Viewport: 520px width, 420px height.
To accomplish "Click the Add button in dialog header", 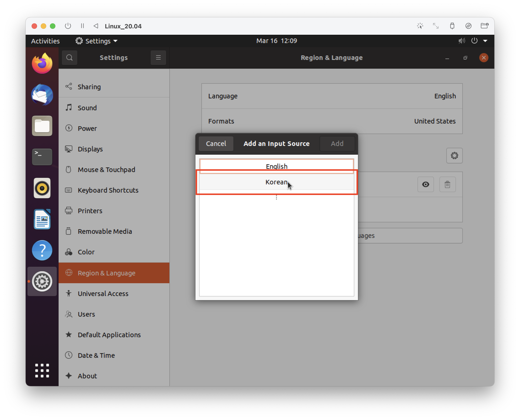I will 337,144.
